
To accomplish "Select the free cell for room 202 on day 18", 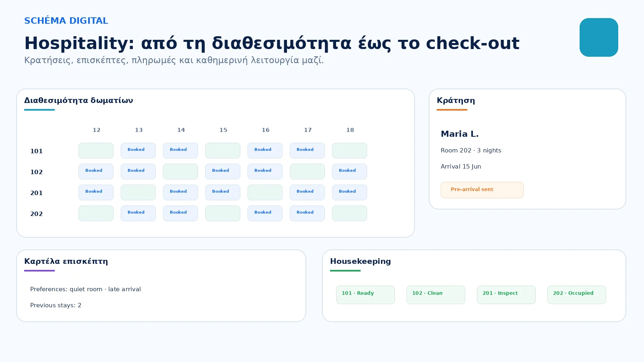I will 349,214.
